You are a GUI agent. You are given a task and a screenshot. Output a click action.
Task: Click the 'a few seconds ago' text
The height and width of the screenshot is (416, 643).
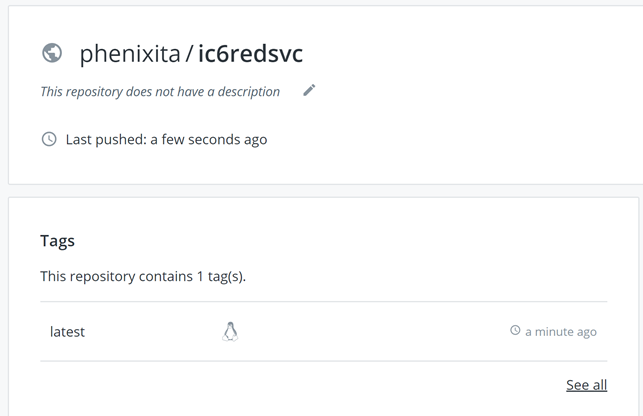(209, 139)
